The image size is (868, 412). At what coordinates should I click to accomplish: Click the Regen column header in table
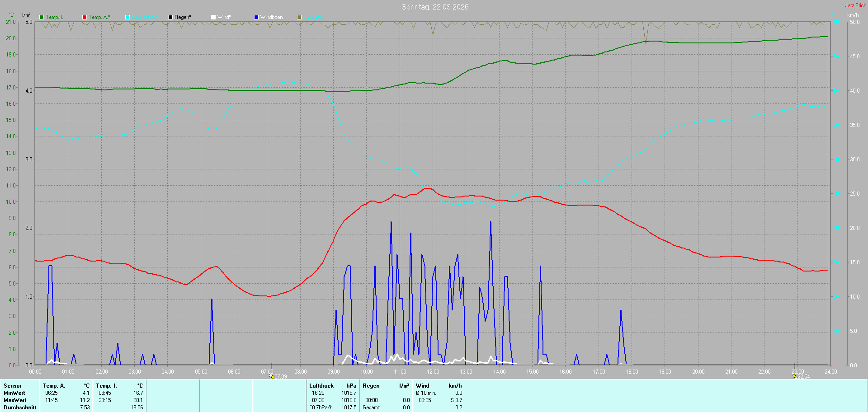click(x=371, y=386)
